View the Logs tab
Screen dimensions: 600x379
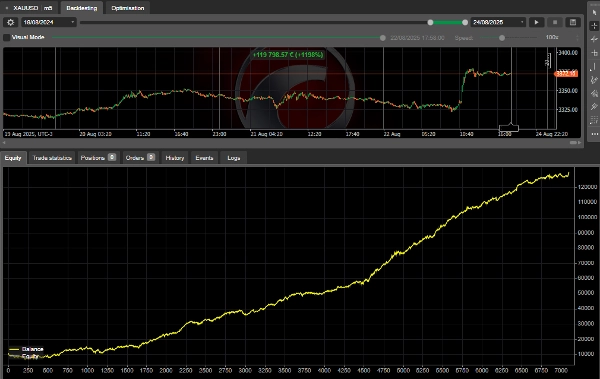click(233, 158)
